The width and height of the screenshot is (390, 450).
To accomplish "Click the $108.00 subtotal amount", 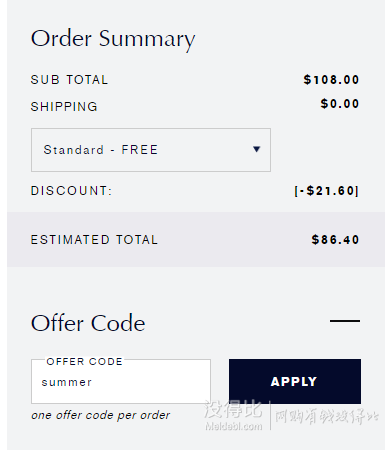I will pos(331,80).
